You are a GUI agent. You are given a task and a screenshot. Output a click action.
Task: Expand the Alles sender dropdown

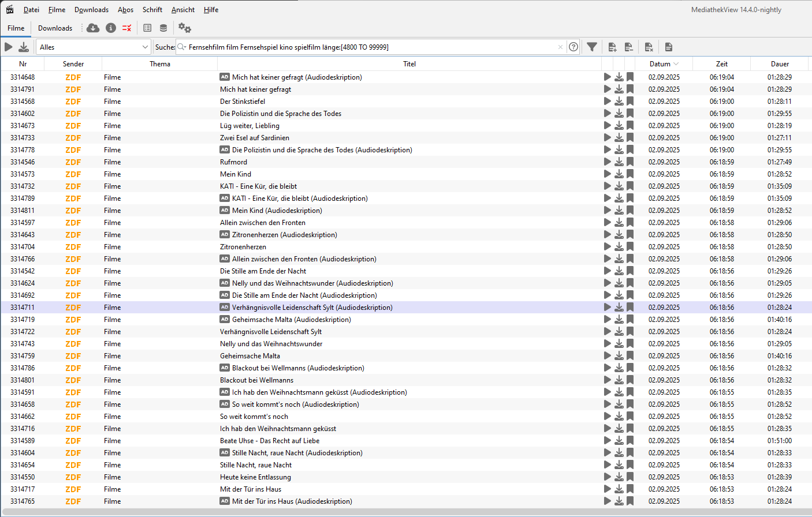94,47
